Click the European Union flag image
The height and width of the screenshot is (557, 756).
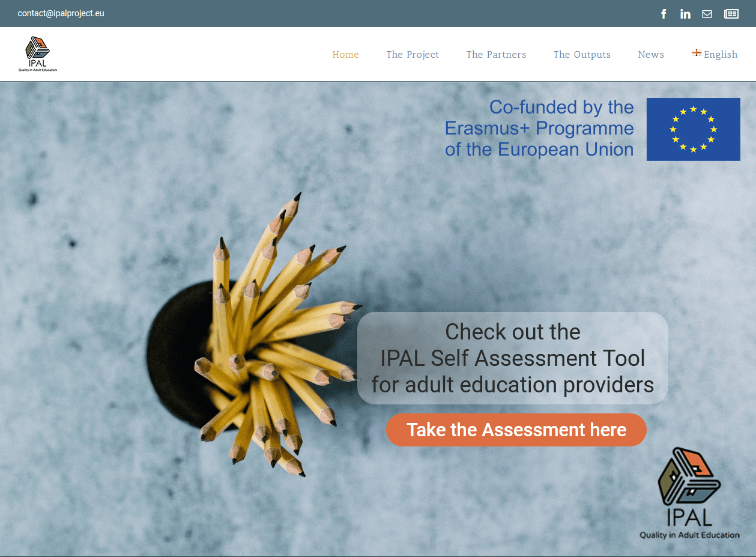[x=694, y=129]
